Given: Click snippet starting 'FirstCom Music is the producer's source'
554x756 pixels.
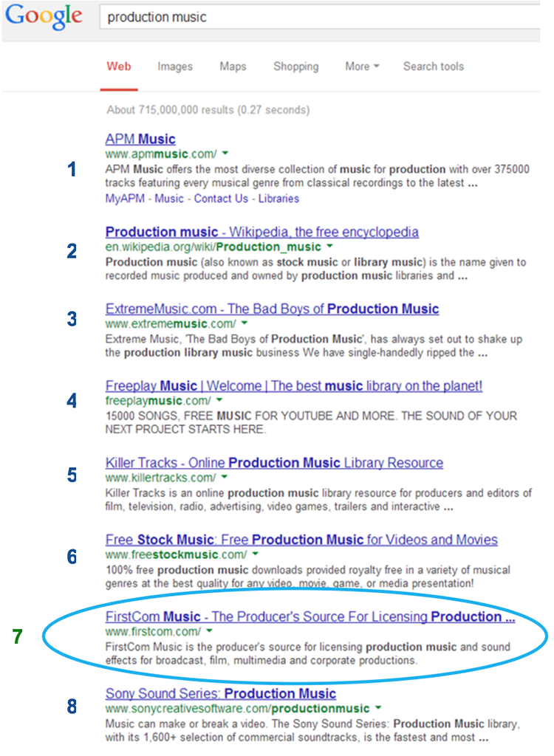Looking at the screenshot, I should (x=308, y=653).
